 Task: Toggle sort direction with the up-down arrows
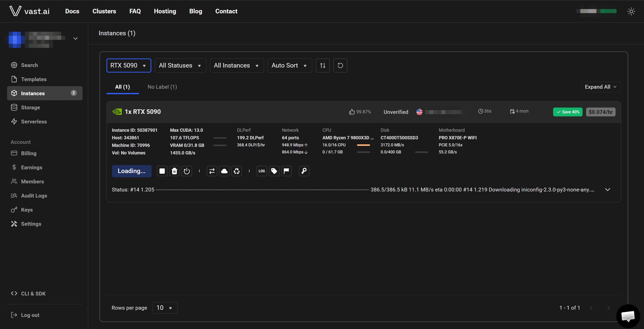tap(323, 65)
